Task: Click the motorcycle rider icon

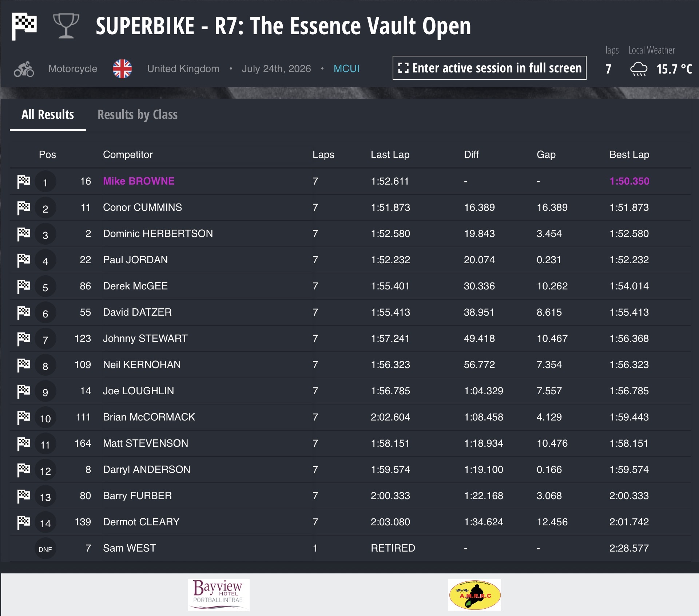Action: [24, 69]
